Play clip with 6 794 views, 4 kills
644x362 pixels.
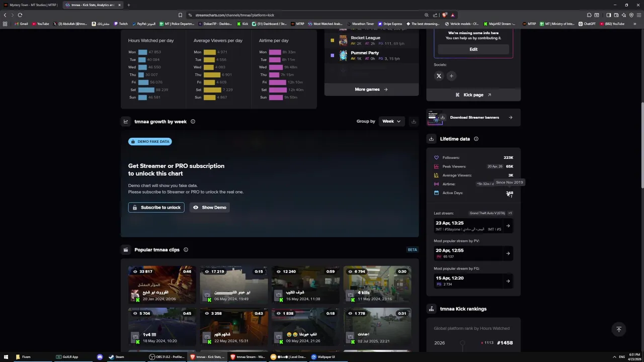[x=377, y=285]
